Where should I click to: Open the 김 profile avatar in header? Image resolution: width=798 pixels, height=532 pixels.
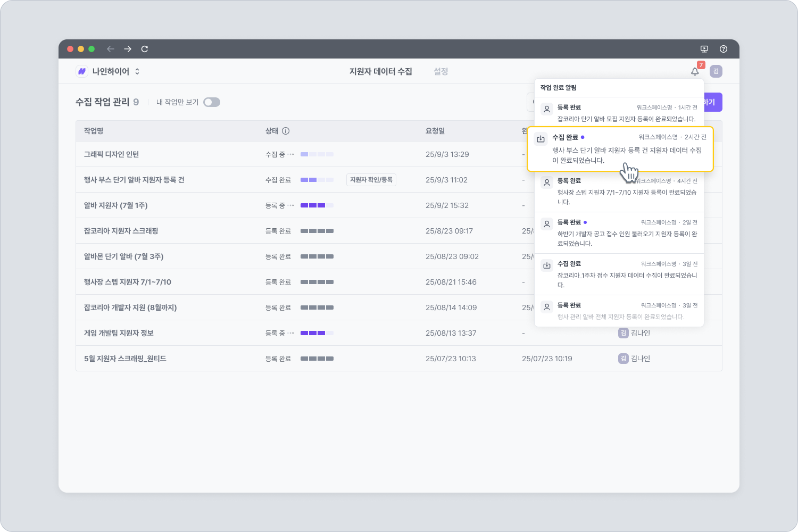coord(716,71)
